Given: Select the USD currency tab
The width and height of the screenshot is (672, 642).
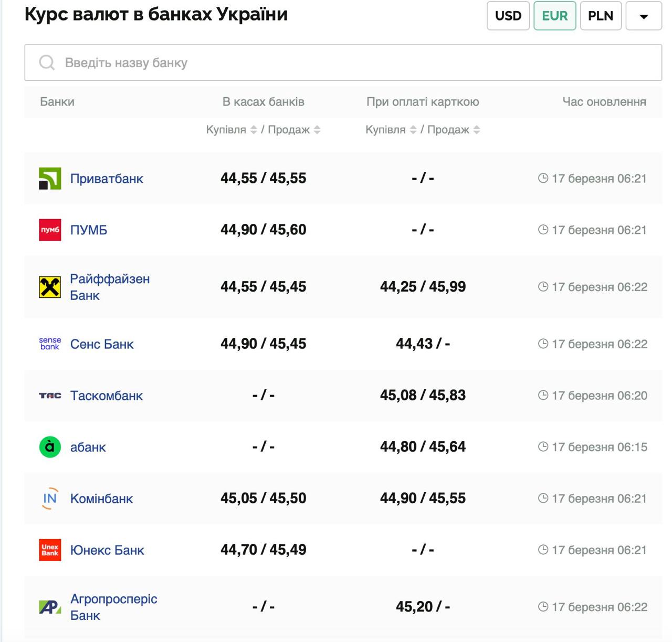Looking at the screenshot, I should click(x=508, y=16).
